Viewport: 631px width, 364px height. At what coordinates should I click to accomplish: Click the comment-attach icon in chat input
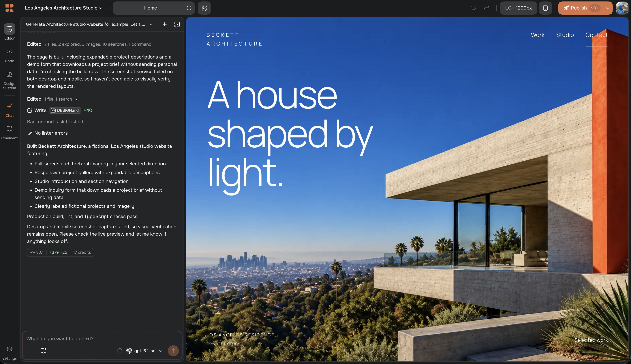click(44, 351)
